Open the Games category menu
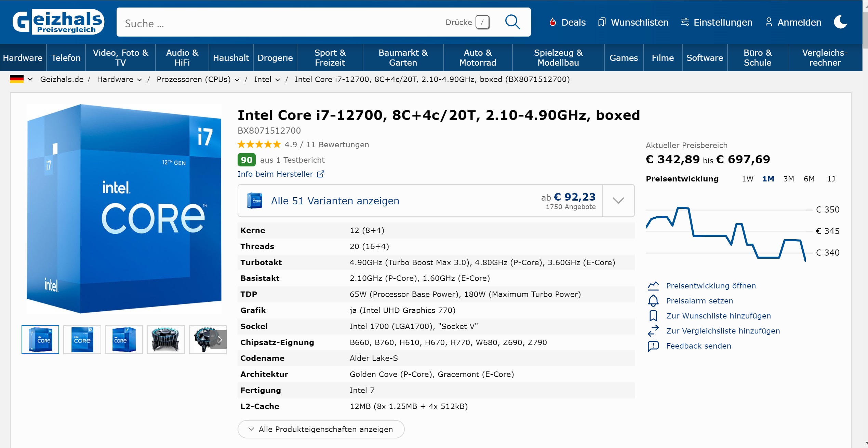The height and width of the screenshot is (448, 868). tap(624, 58)
